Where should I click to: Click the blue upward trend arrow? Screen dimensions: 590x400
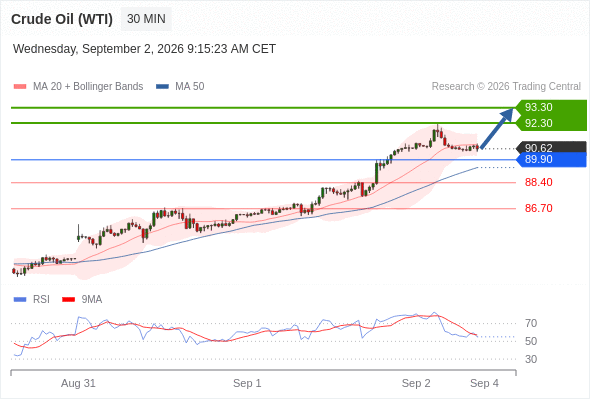point(497,128)
